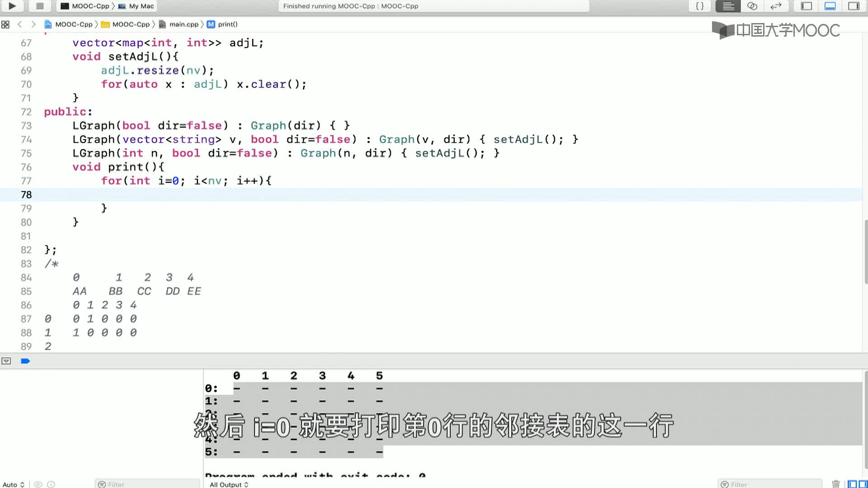Click console column header '3'
The image size is (868, 488).
(x=322, y=376)
